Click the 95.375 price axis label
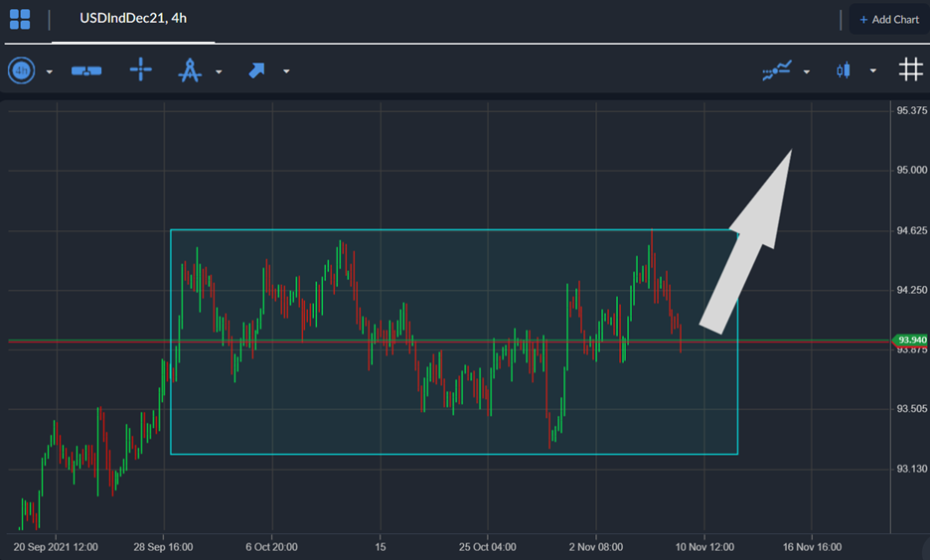Image resolution: width=930 pixels, height=560 pixels. tap(911, 110)
